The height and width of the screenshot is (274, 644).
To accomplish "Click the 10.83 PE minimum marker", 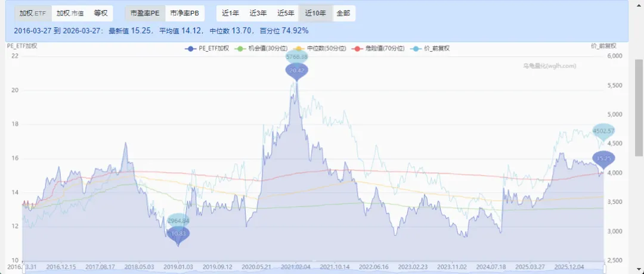I will [x=178, y=234].
